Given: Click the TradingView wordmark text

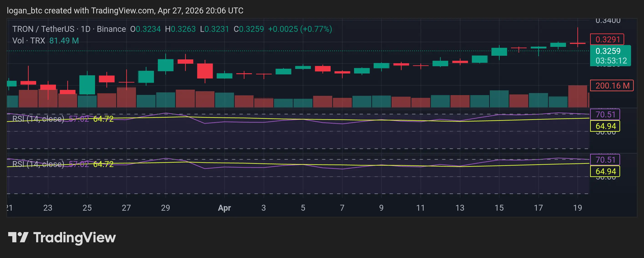Looking at the screenshot, I should tap(75, 238).
